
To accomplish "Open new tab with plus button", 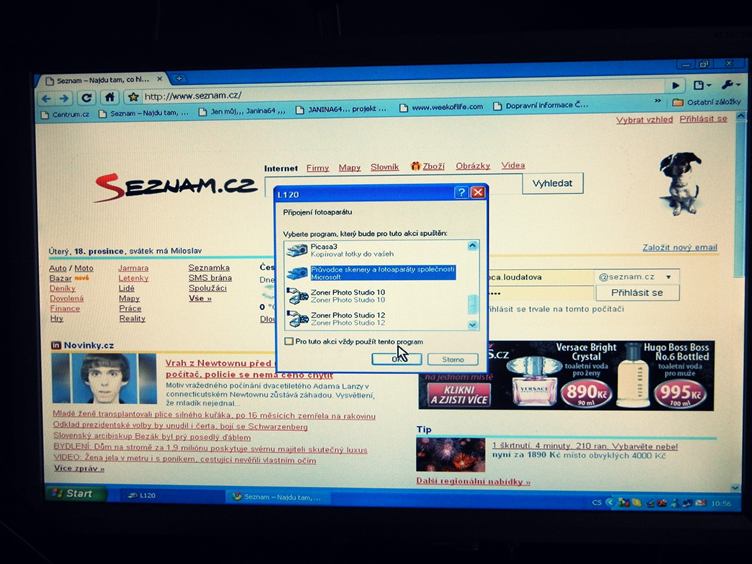I will click(178, 78).
